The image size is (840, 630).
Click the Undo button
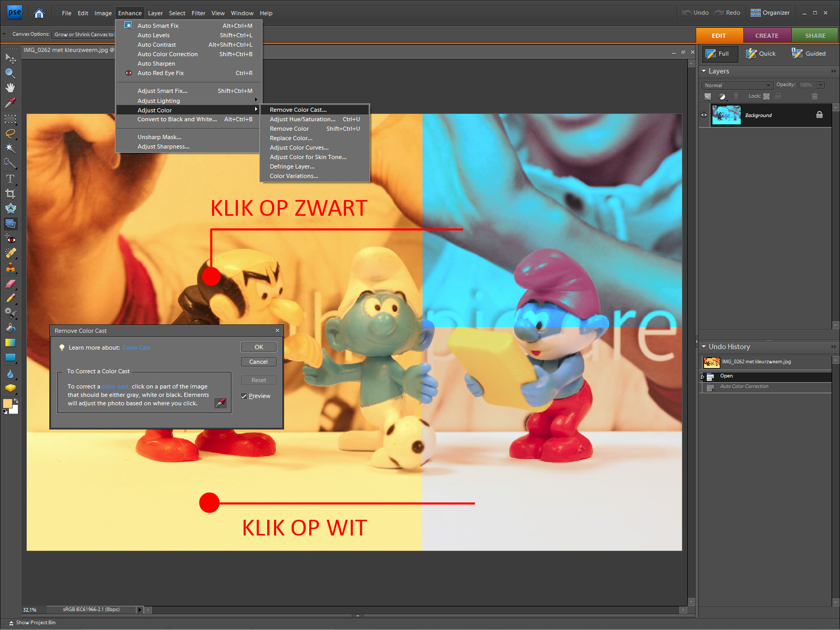(696, 13)
